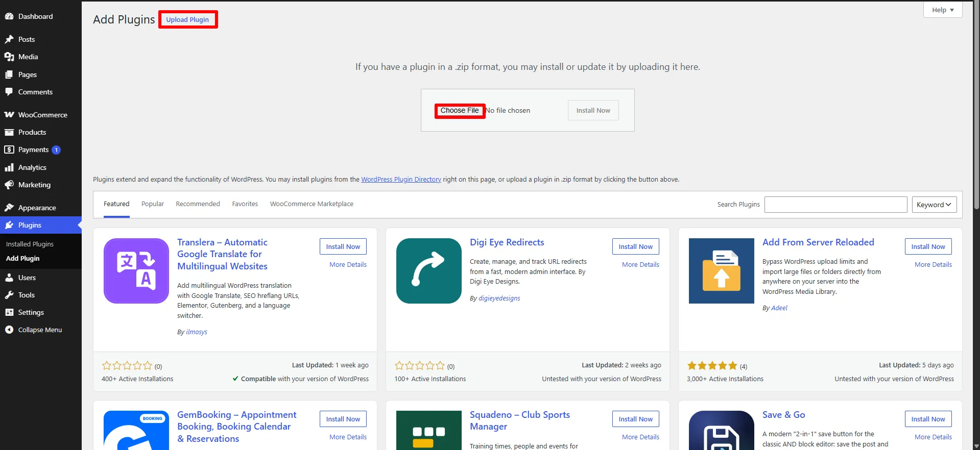View More Details for Squadeno
This screenshot has width=980, height=450.
[640, 437]
